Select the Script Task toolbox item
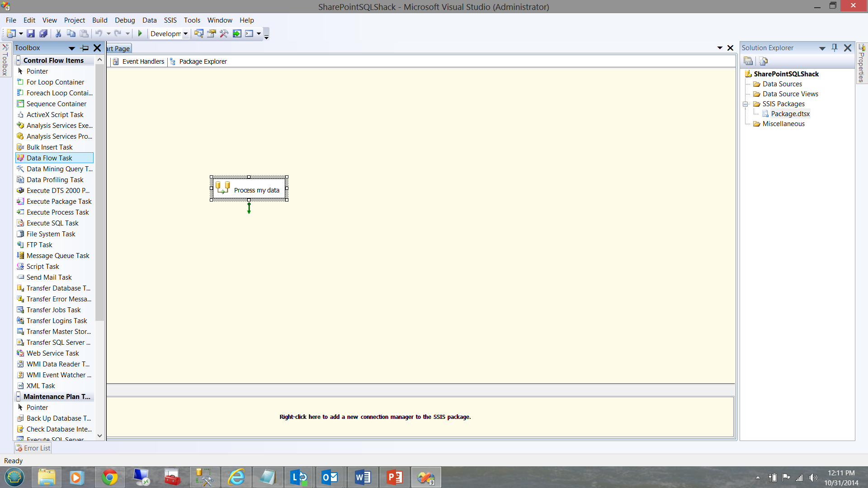The height and width of the screenshot is (488, 868). coord(42,267)
